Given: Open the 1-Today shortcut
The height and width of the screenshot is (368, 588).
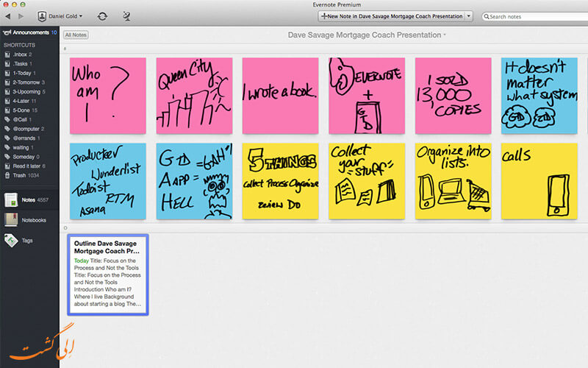Looking at the screenshot, I should tap(21, 73).
